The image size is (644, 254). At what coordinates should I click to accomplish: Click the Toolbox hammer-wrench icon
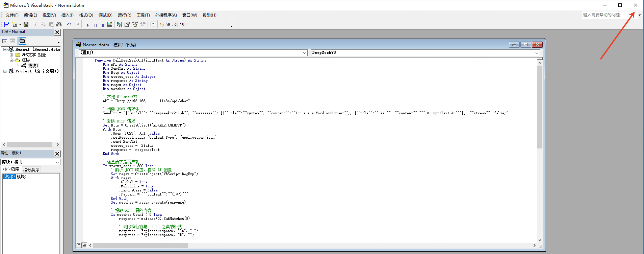pyautogui.click(x=143, y=24)
